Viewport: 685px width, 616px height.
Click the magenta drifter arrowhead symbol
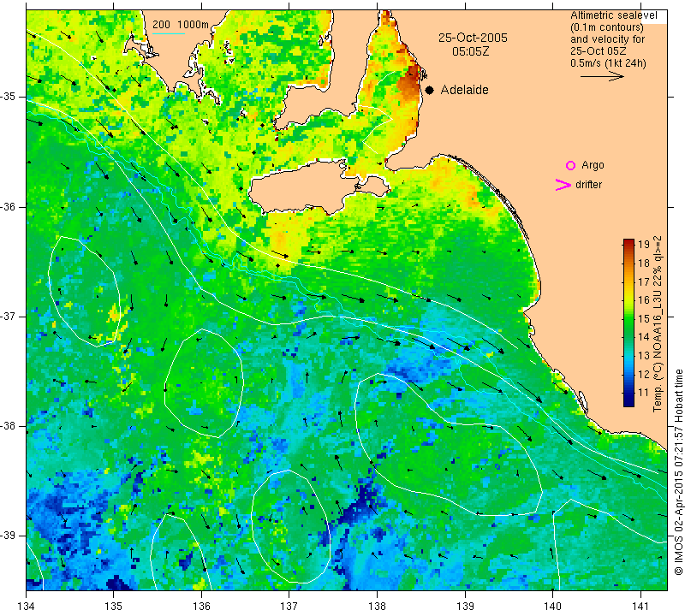point(563,185)
